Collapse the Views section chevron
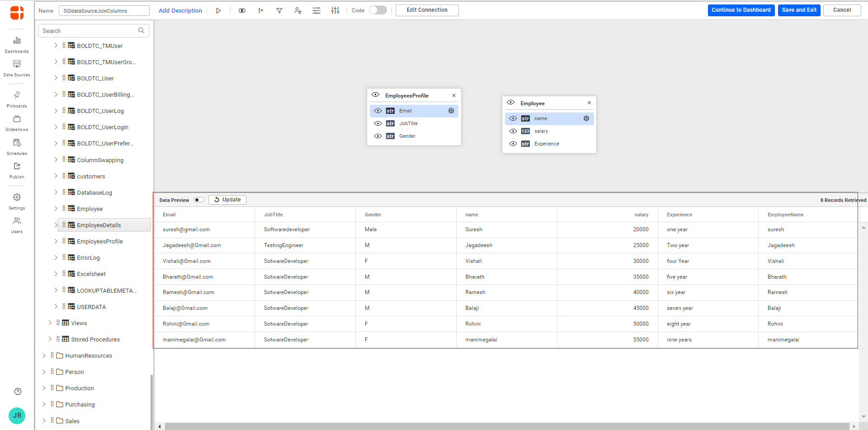Image resolution: width=868 pixels, height=430 pixels. [50, 322]
